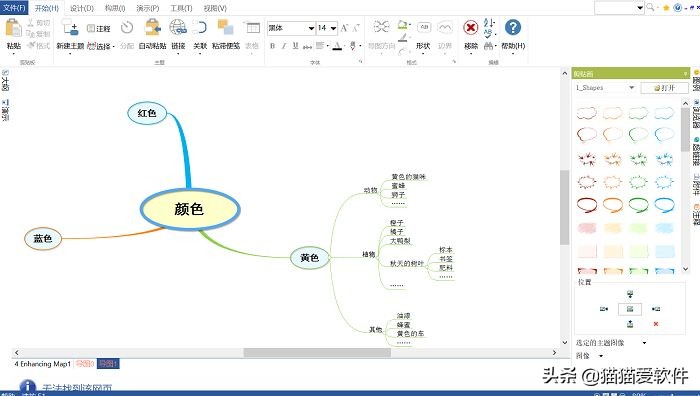Click the Assign (分配) clock icon

pos(127,28)
